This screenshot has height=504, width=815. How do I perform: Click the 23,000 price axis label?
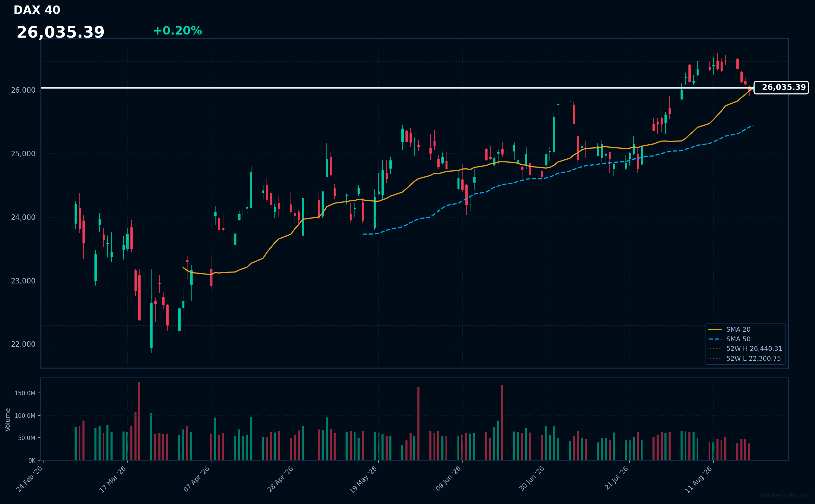(23, 281)
